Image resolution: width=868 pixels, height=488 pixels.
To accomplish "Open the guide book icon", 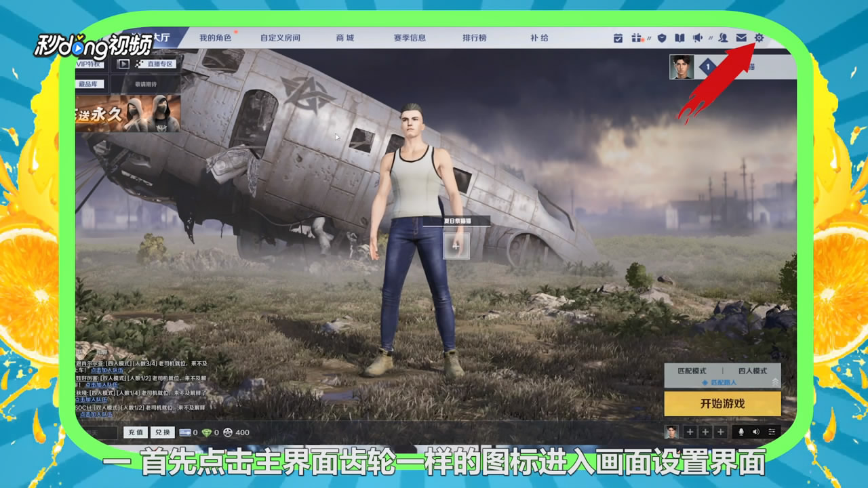I will click(679, 38).
